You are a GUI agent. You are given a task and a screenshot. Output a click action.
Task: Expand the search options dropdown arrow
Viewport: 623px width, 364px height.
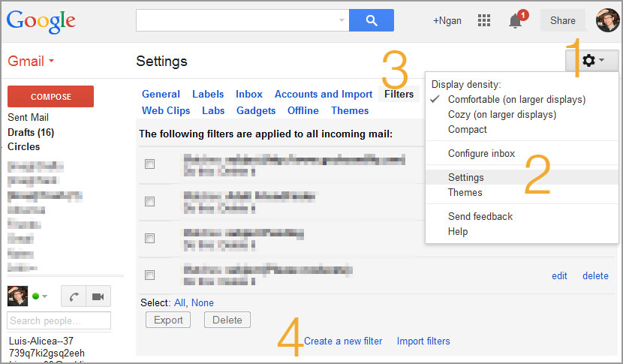(342, 20)
